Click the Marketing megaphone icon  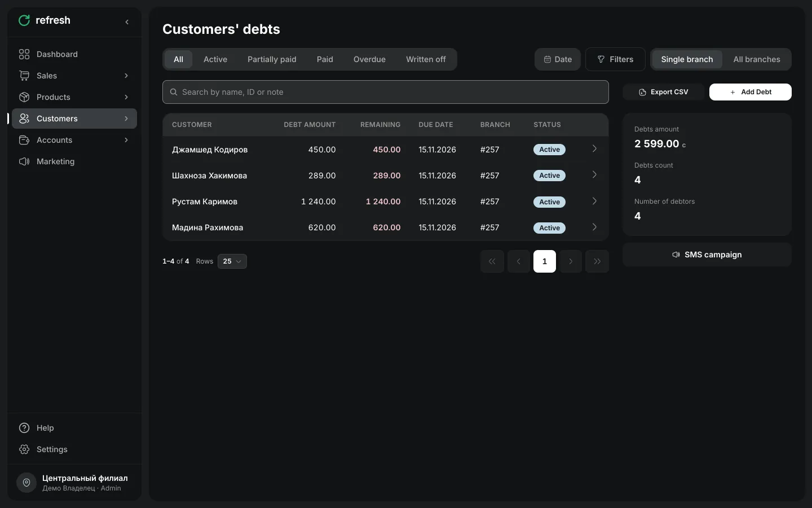click(24, 161)
